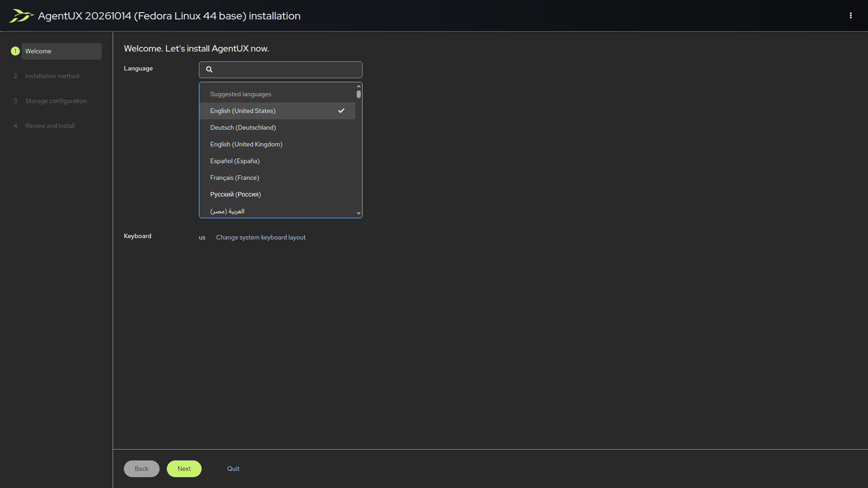Focus the language search field

click(x=280, y=70)
